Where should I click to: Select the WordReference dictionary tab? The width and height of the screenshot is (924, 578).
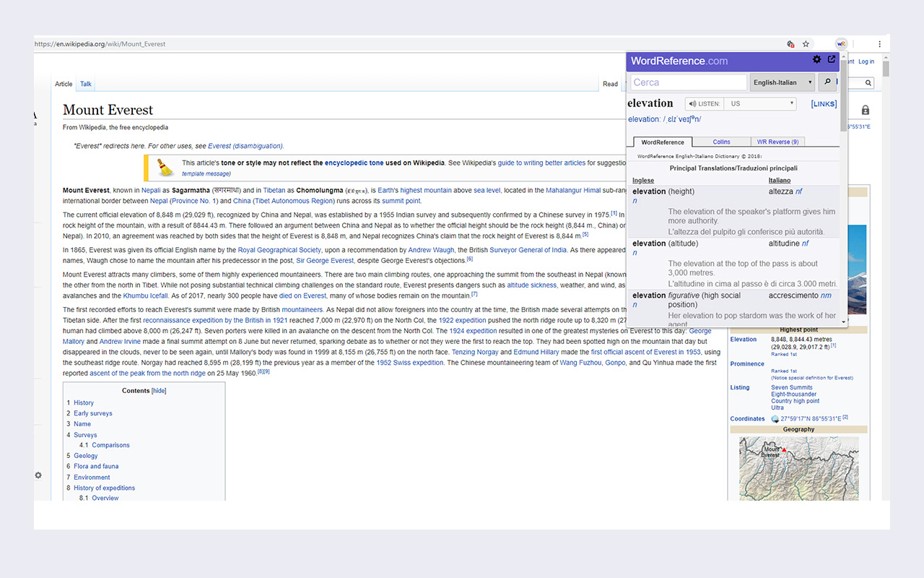(662, 142)
